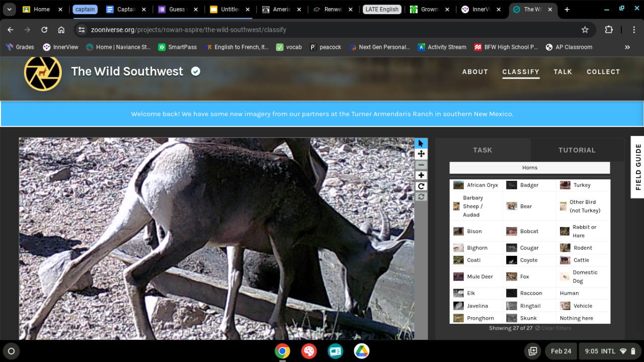Reset the image view
The image size is (644, 362).
pyautogui.click(x=421, y=196)
